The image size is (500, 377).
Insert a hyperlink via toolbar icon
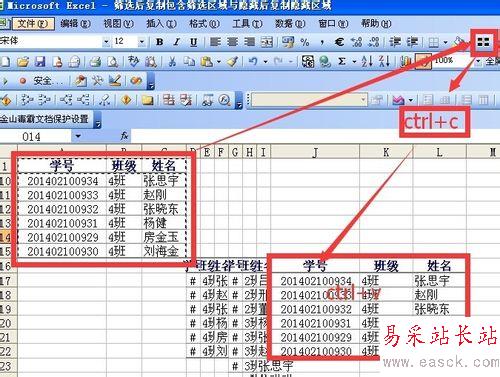click(x=325, y=62)
